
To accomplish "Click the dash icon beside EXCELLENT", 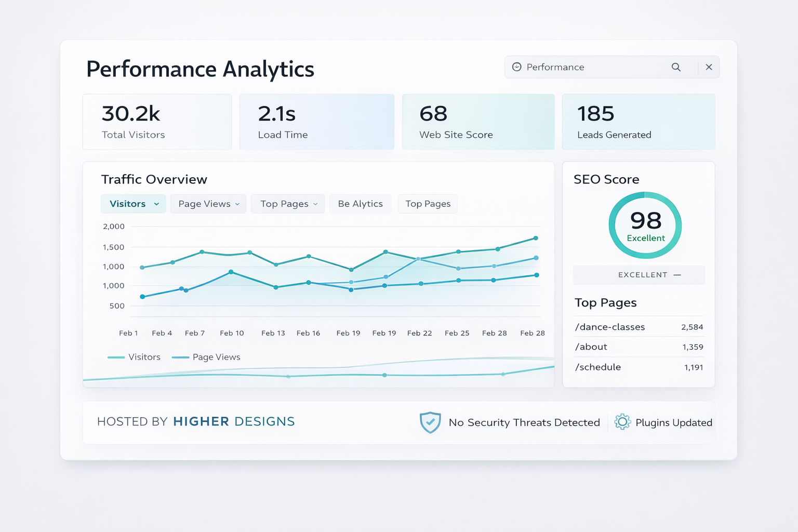I will (677, 275).
